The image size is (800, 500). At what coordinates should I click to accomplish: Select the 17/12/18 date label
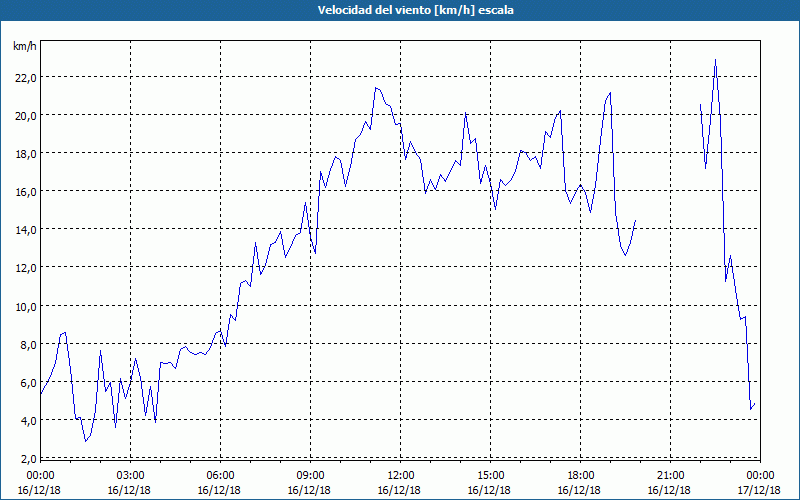759,490
